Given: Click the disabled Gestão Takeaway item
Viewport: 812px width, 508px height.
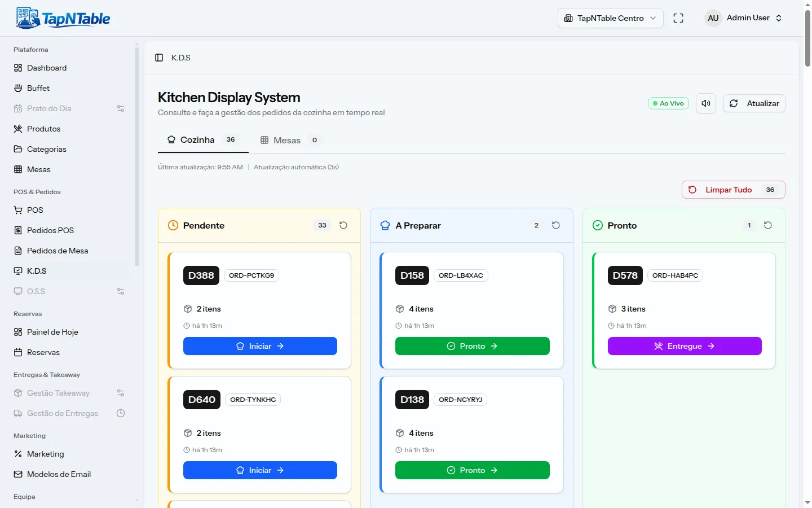Looking at the screenshot, I should (x=69, y=393).
